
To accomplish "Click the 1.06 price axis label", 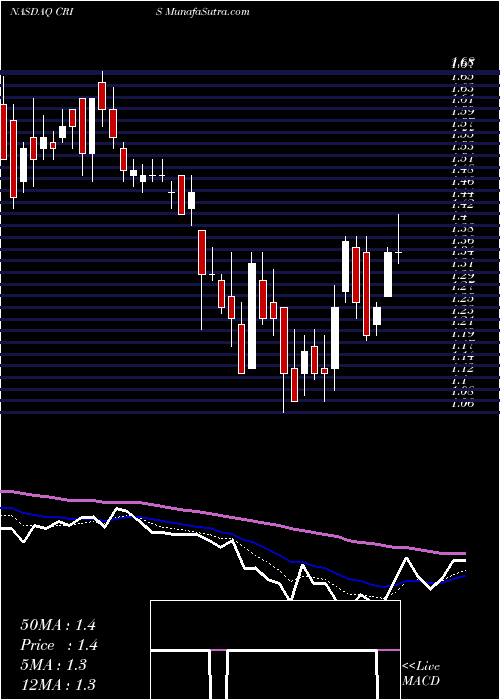I will pos(462,404).
